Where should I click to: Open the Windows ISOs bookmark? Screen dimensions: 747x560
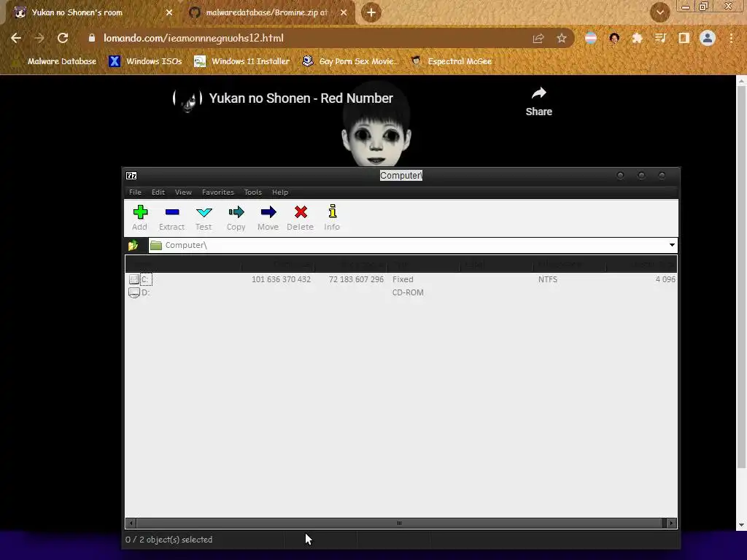146,61
